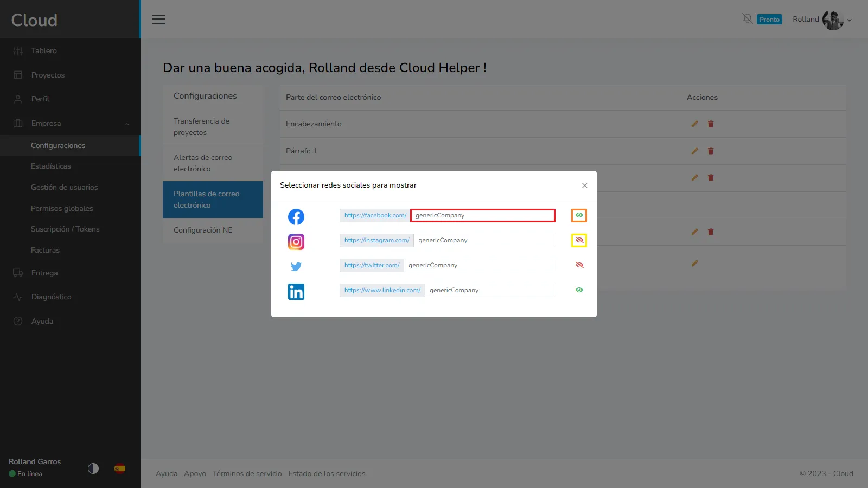Click the Facebook logo icon

pyautogui.click(x=296, y=217)
